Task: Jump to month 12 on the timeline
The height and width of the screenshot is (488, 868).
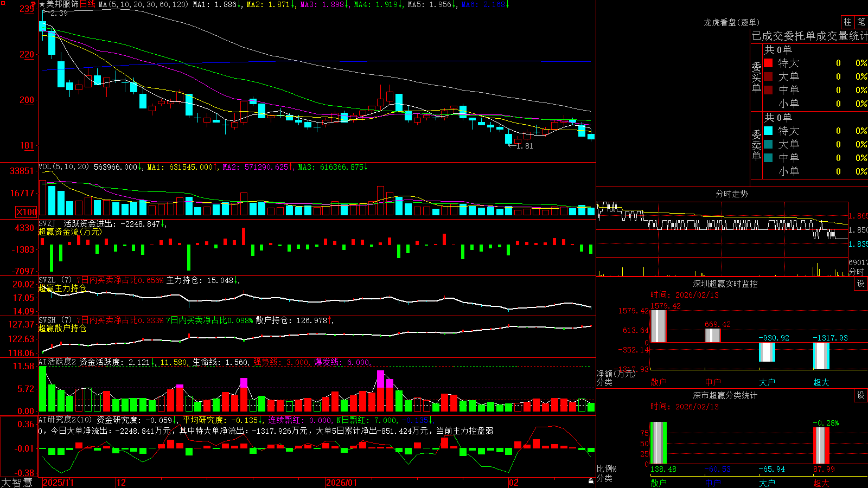Action: tap(121, 483)
